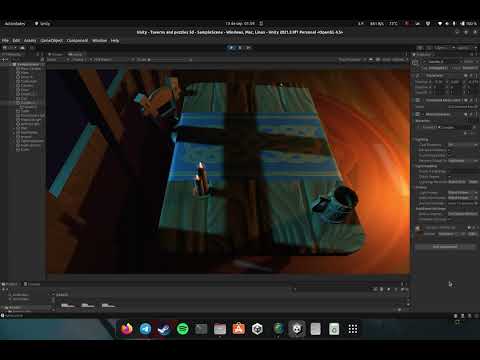Switch to the Scene view tab
This screenshot has height=360, width=480.
(57, 54)
